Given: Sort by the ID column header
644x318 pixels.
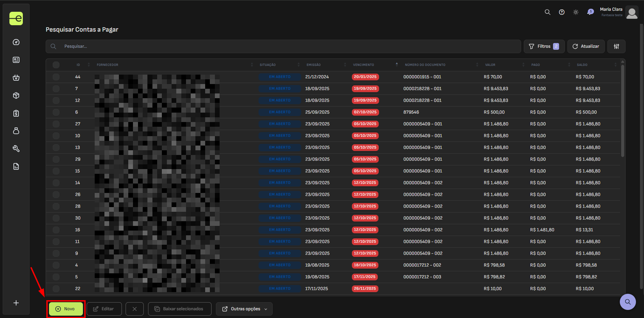Looking at the screenshot, I should pyautogui.click(x=78, y=65).
